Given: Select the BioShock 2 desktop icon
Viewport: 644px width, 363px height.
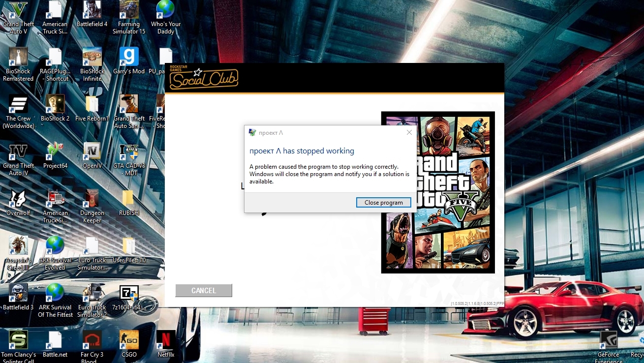Looking at the screenshot, I should 55,108.
